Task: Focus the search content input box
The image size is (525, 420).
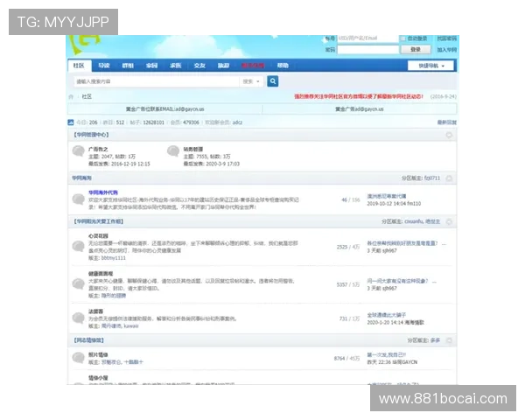Action: 157,81
